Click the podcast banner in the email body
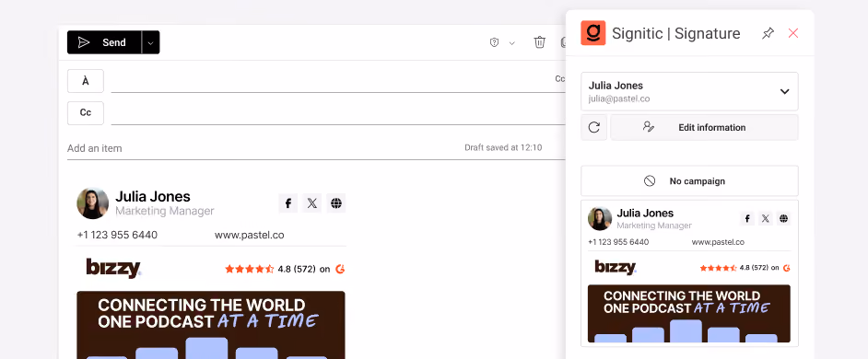 click(x=211, y=325)
